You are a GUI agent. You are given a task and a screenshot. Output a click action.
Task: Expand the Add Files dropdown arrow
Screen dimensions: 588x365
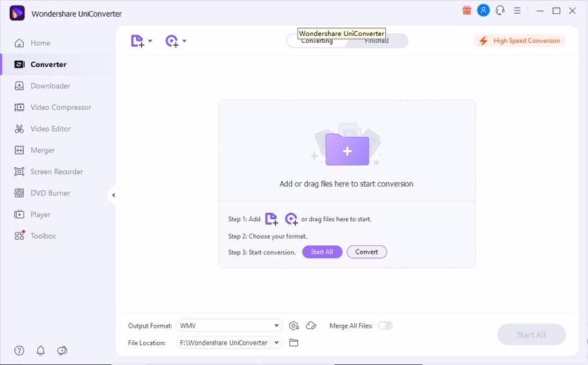(x=150, y=41)
